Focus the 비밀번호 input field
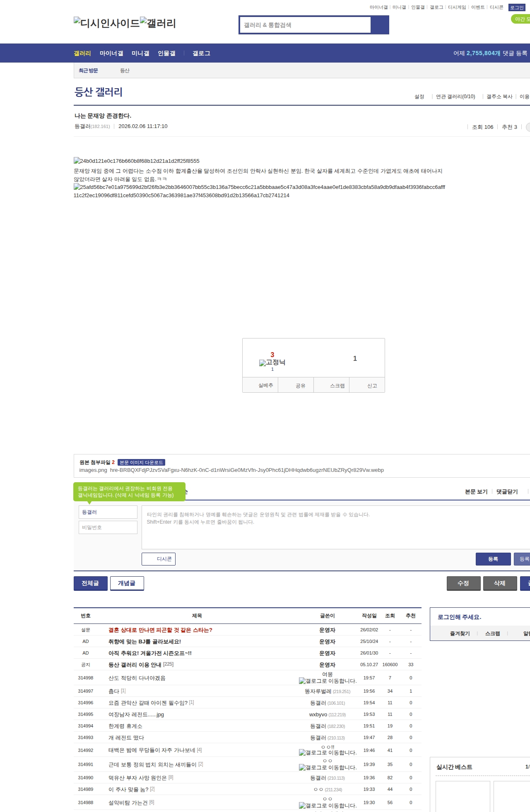 tap(108, 527)
